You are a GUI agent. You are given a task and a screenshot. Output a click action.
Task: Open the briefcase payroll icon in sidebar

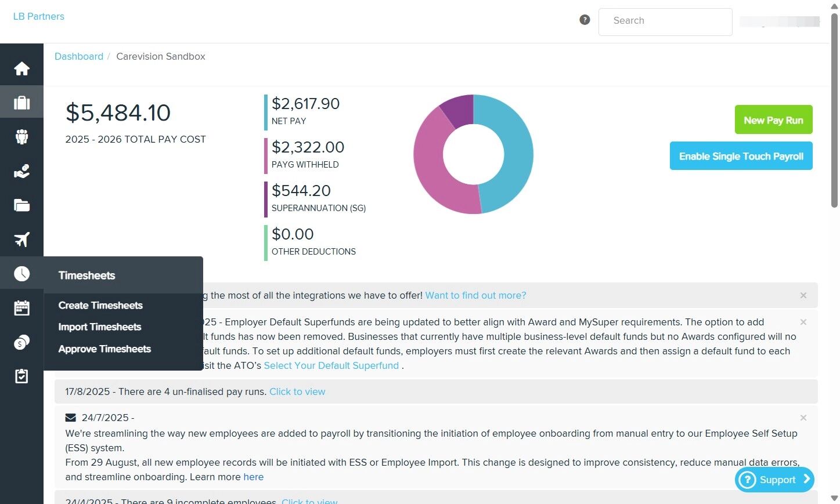(x=21, y=103)
